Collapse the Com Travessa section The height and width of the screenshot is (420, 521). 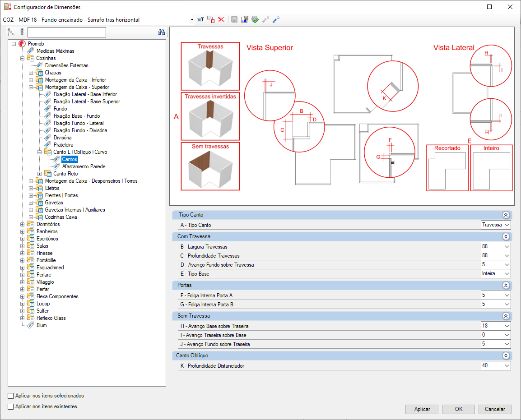(506, 236)
